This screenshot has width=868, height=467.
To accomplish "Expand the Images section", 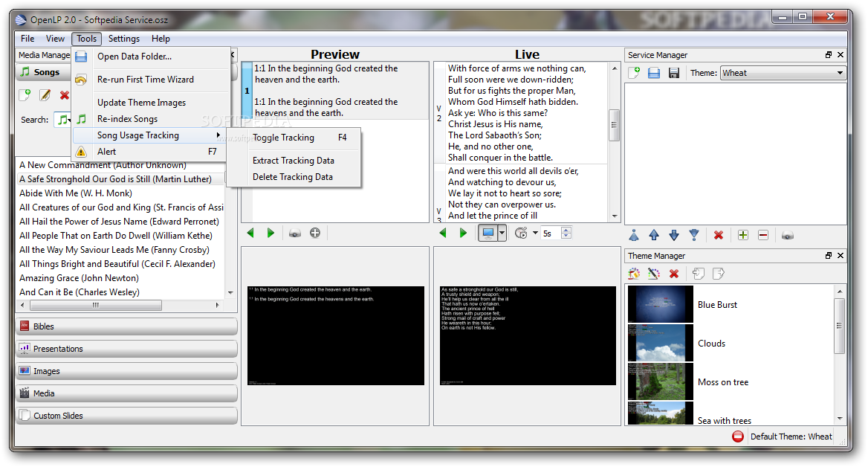I will 127,371.
